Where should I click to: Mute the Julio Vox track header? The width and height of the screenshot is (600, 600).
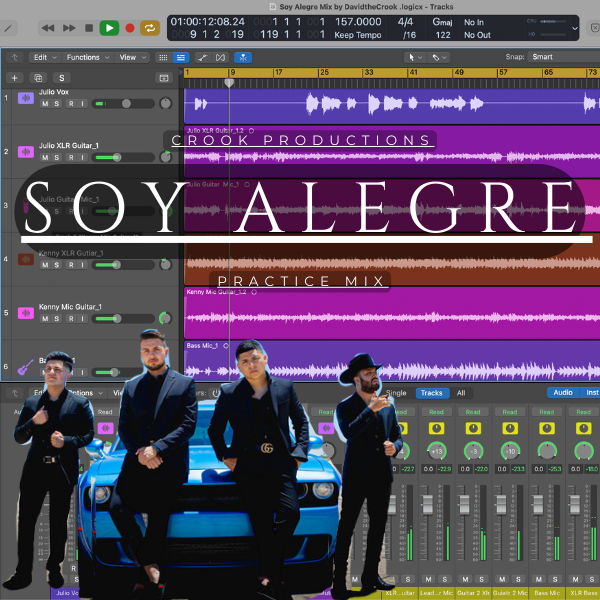(45, 104)
